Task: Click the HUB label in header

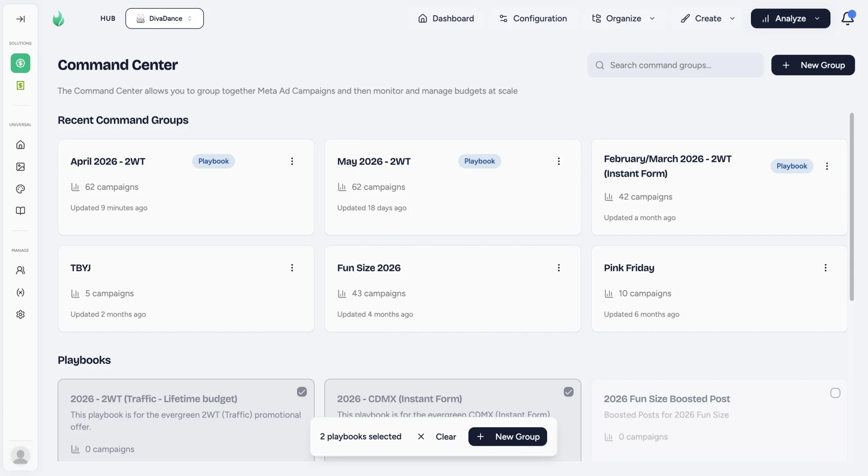Action: pos(108,19)
